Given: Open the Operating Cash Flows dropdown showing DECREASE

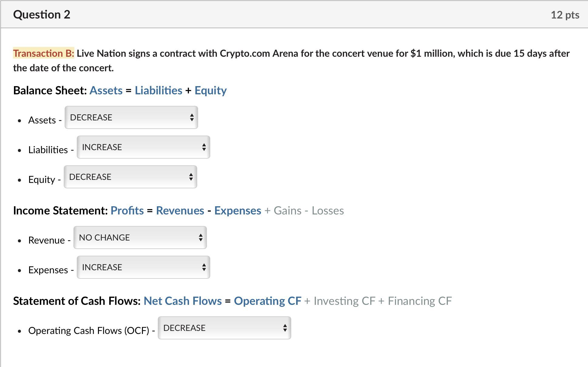Looking at the screenshot, I should tap(224, 328).
